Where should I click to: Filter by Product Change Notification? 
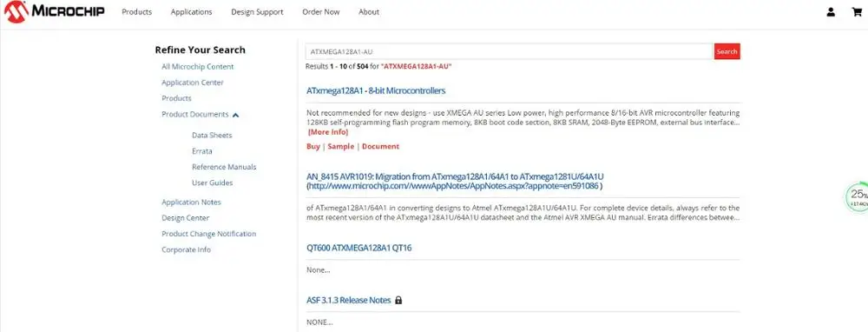tap(208, 234)
